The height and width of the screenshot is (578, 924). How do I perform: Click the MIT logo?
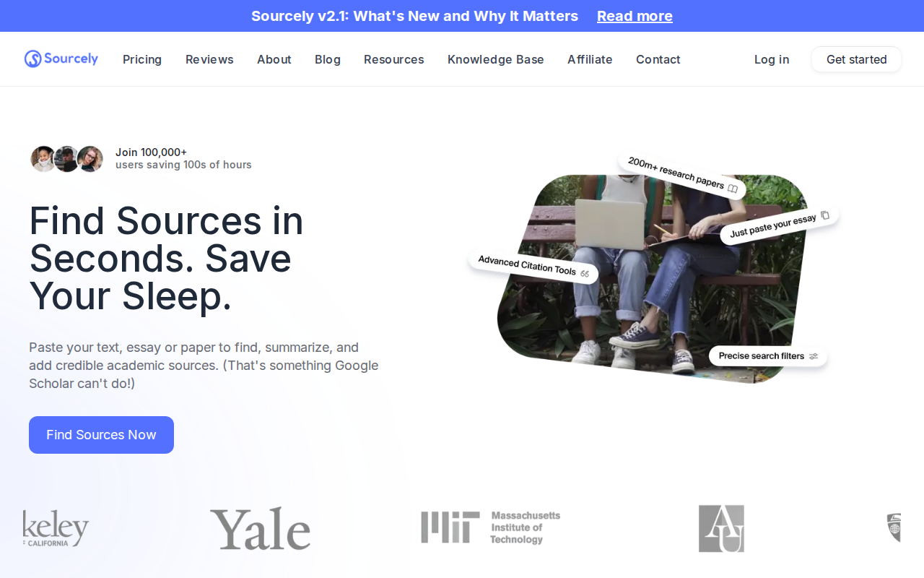click(x=491, y=527)
